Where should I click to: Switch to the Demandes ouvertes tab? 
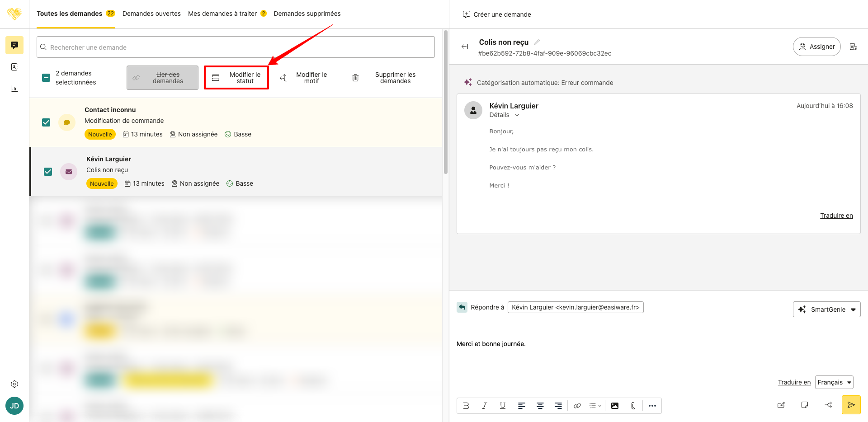(x=151, y=14)
